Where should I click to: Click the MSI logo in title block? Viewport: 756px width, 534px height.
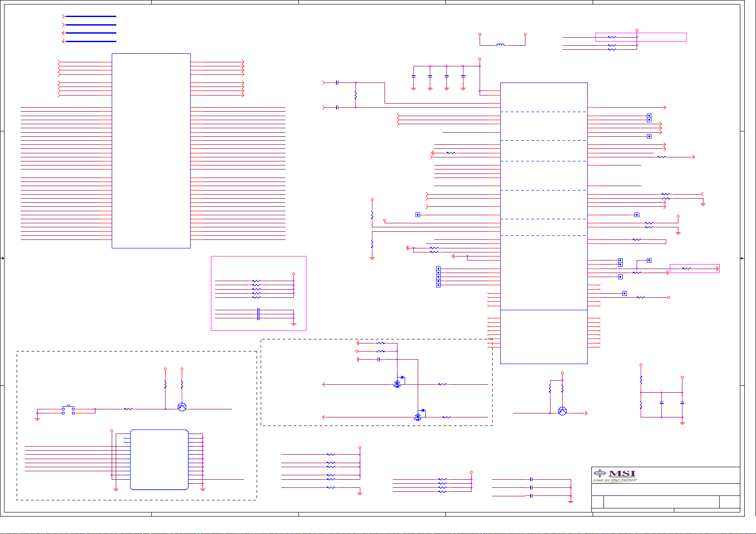tap(615, 475)
